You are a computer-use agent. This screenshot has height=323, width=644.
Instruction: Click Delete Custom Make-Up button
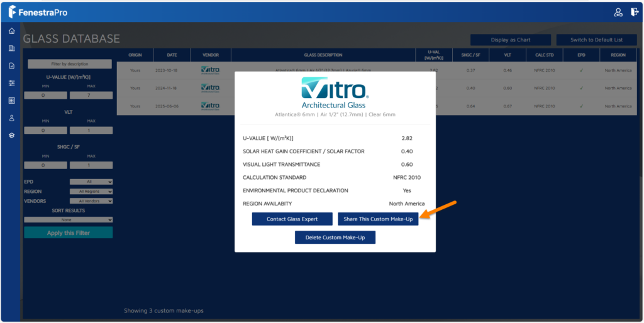click(x=335, y=237)
